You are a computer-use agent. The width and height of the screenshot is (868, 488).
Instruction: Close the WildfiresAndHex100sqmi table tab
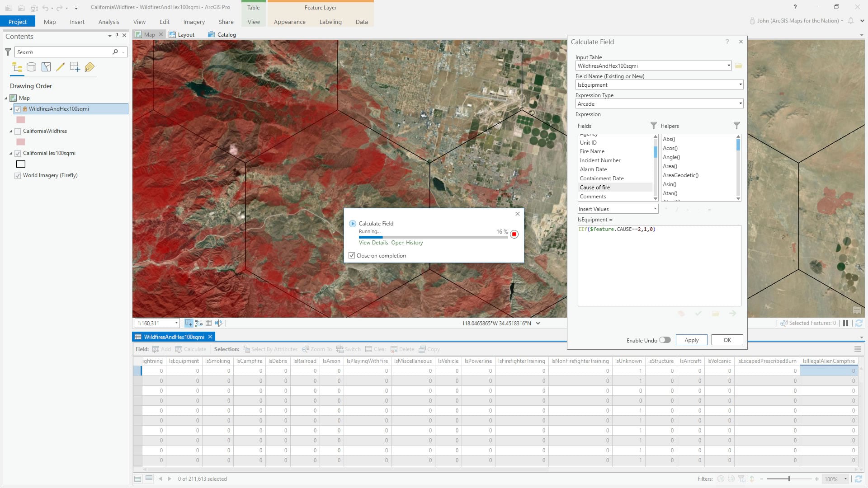point(210,337)
